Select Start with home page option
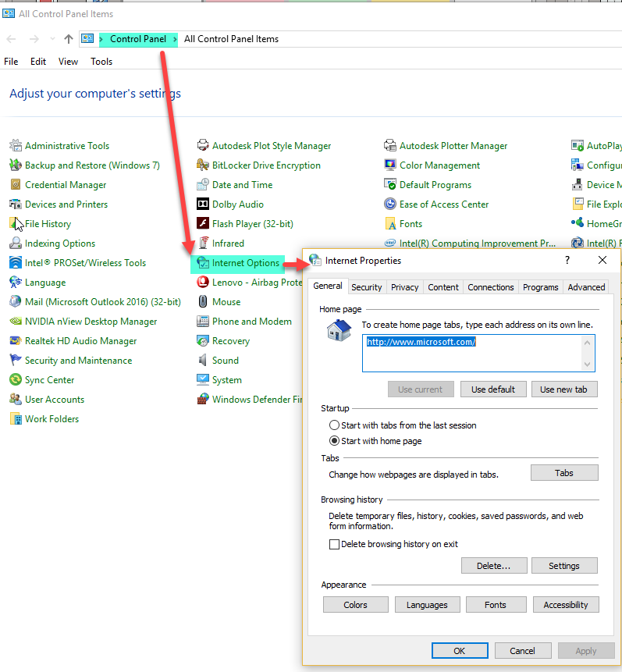Image resolution: width=622 pixels, height=672 pixels. [x=334, y=440]
